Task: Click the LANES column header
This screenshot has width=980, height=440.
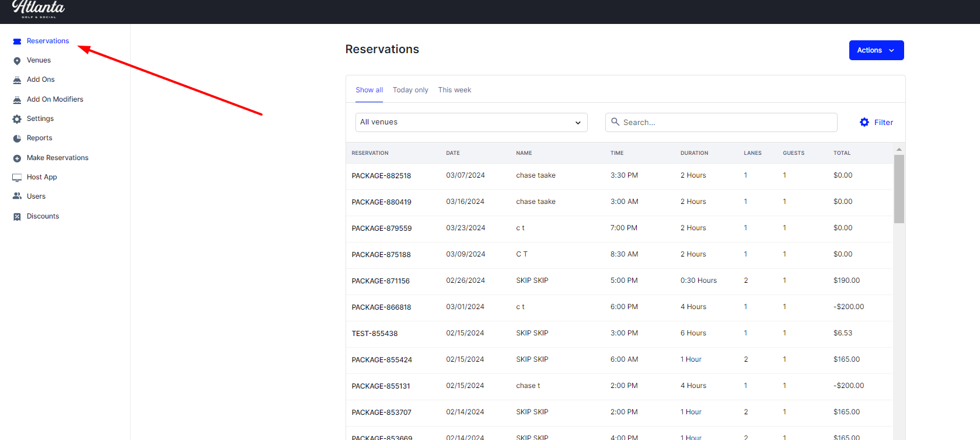Action: coord(752,153)
